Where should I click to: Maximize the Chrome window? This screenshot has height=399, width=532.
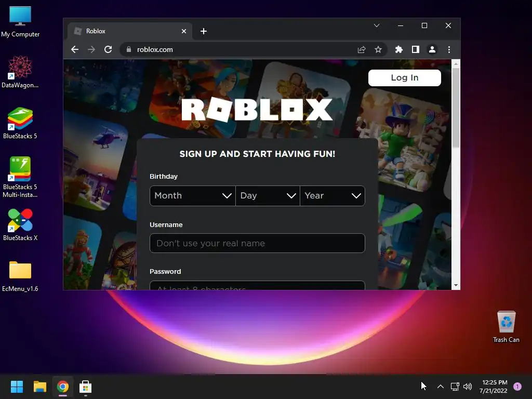[x=424, y=25]
